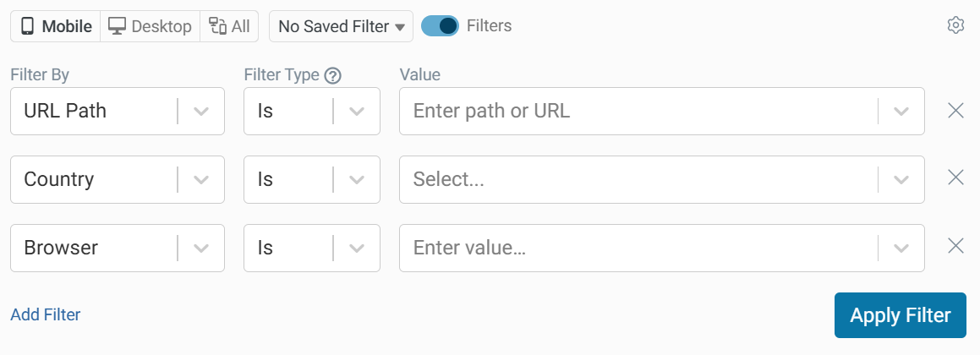Open the Is filter type for URL Path
This screenshot has height=355, width=980.
(x=357, y=111)
